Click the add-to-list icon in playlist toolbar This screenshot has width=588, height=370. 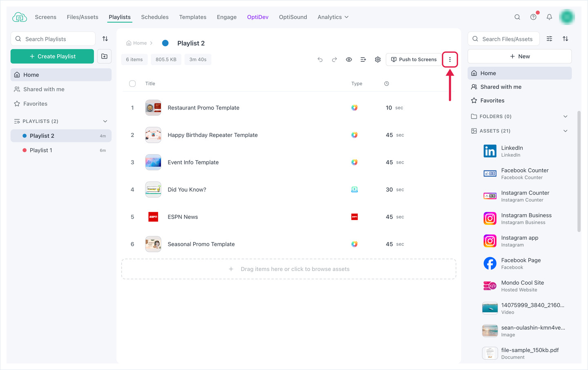coord(363,60)
